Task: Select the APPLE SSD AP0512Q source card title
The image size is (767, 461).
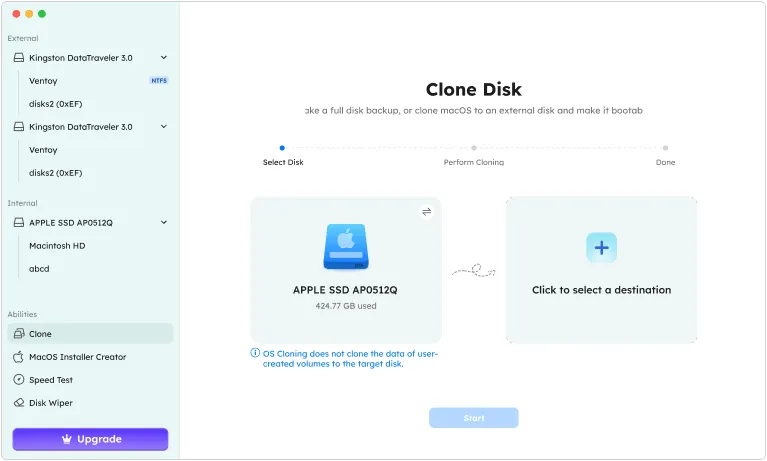Action: [x=345, y=290]
